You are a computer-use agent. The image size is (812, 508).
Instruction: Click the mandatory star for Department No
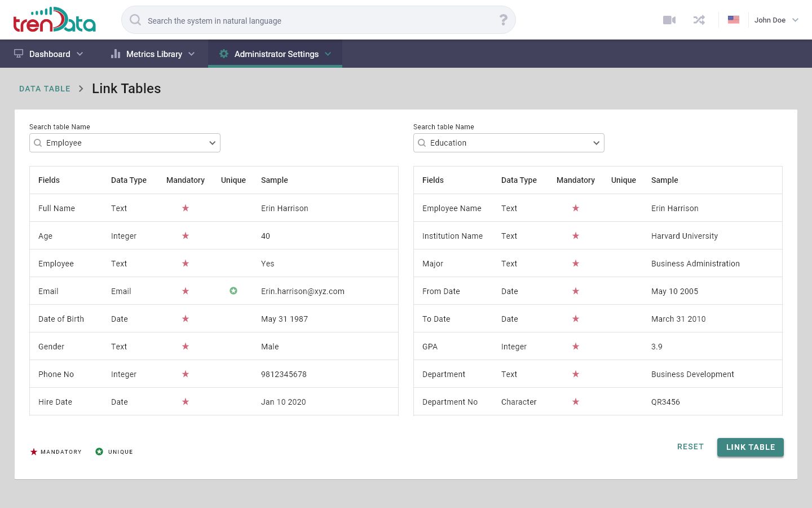pos(576,402)
